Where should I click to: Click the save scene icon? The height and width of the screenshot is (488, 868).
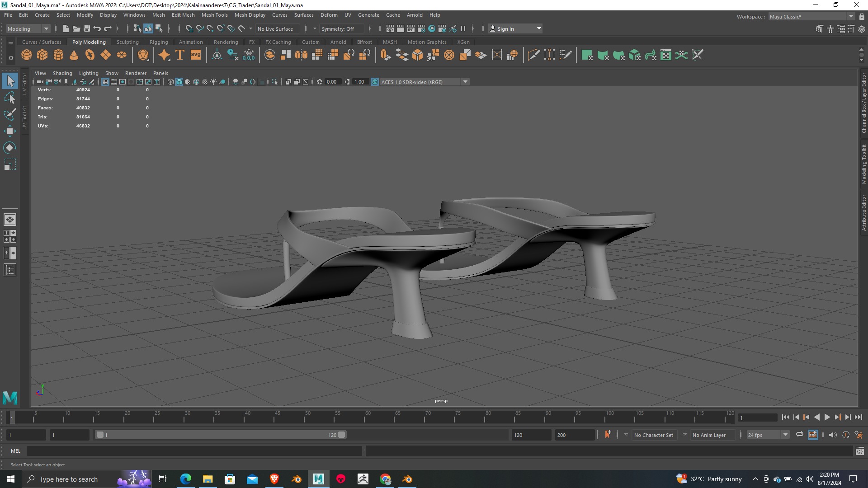click(87, 28)
